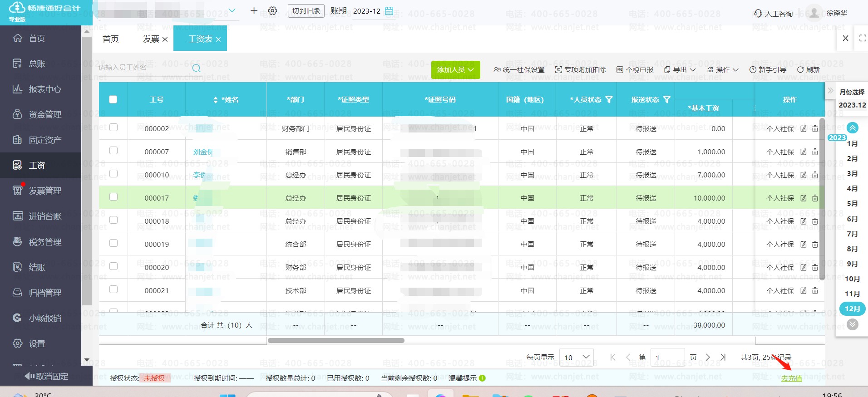The height and width of the screenshot is (397, 868).
Task: Click the 去充值 recharge link
Action: point(791,378)
